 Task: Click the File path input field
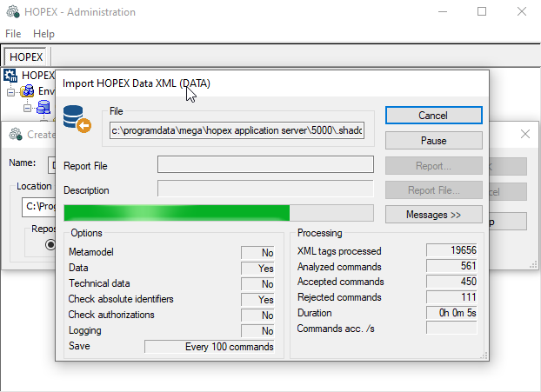click(x=237, y=130)
